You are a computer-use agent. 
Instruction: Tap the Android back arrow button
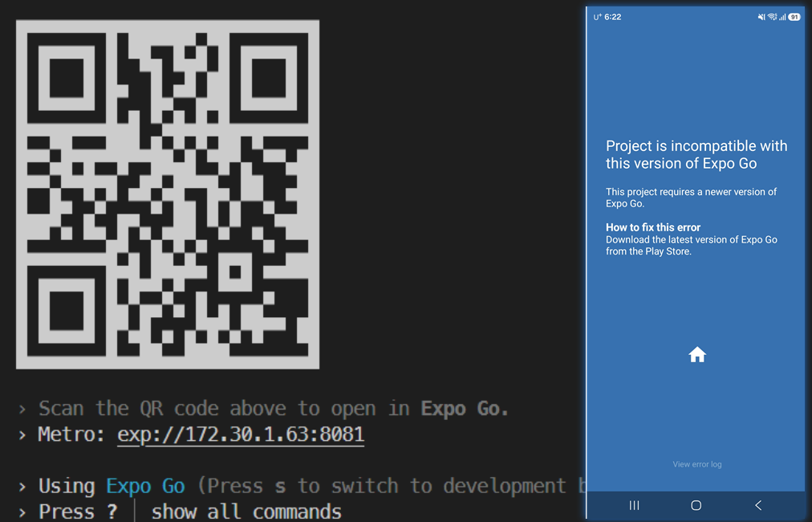click(758, 505)
